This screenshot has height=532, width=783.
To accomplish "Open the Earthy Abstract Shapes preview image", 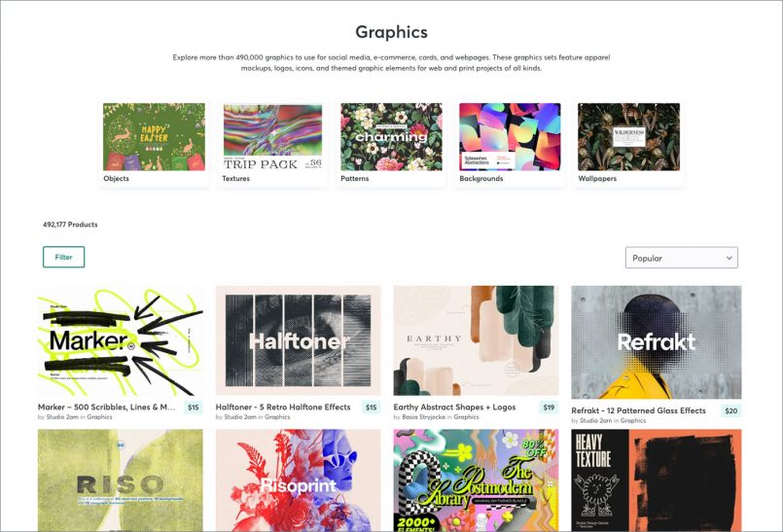I will click(x=476, y=340).
